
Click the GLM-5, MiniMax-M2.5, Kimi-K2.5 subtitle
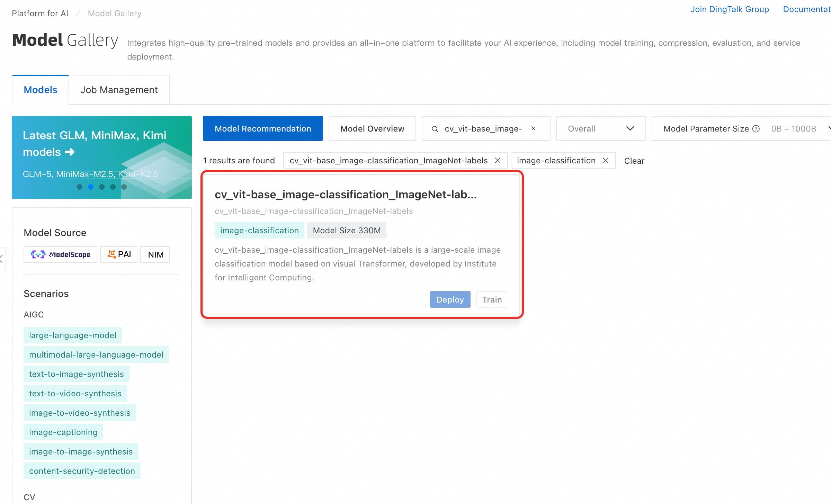tap(90, 174)
